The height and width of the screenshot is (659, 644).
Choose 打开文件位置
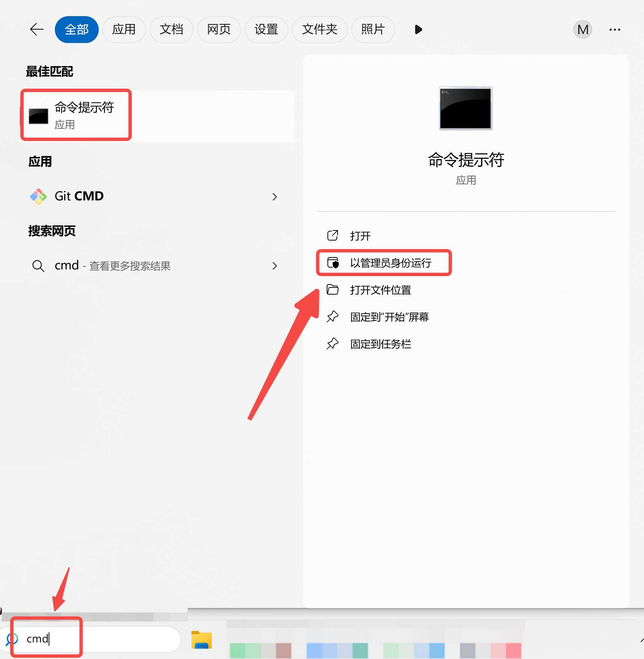tap(466, 290)
